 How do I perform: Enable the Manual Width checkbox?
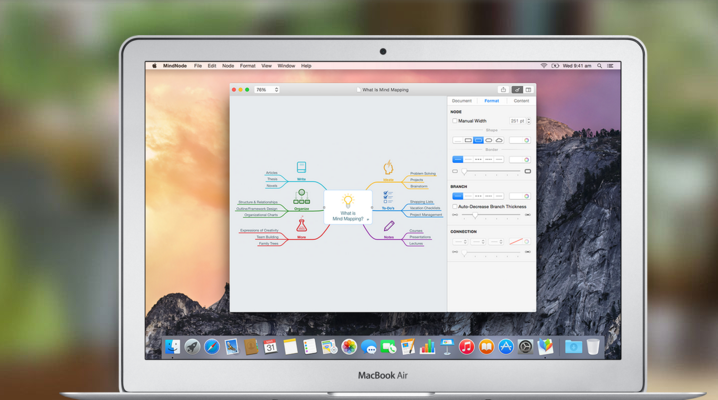(455, 121)
